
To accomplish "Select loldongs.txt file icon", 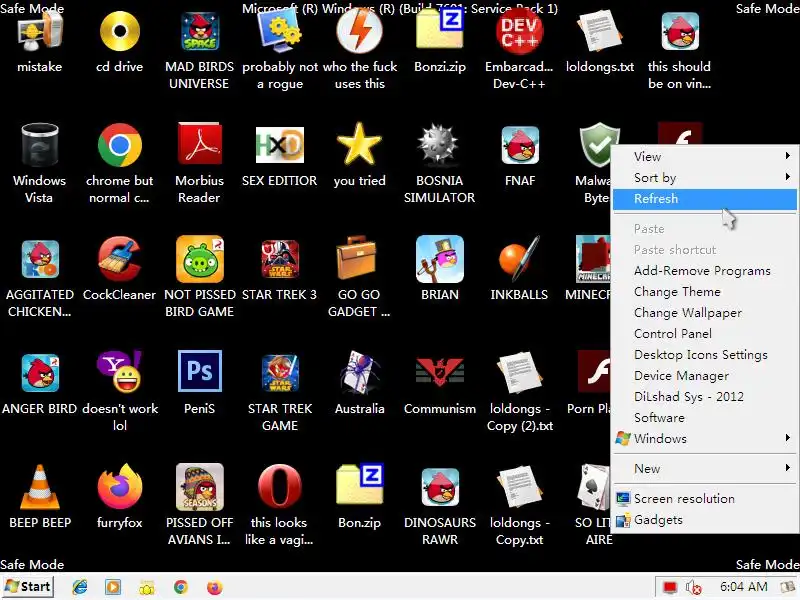I will pos(599,32).
